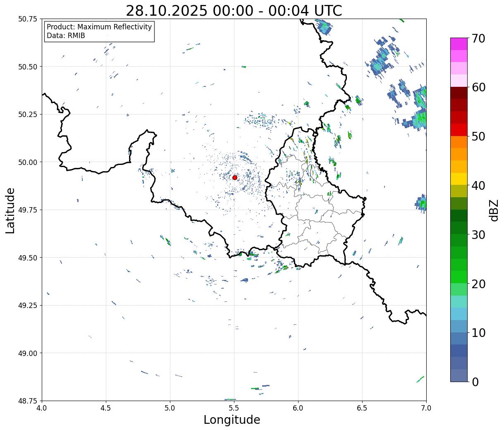
Task: Click the longitude tick 7.0
Action: 426,408
